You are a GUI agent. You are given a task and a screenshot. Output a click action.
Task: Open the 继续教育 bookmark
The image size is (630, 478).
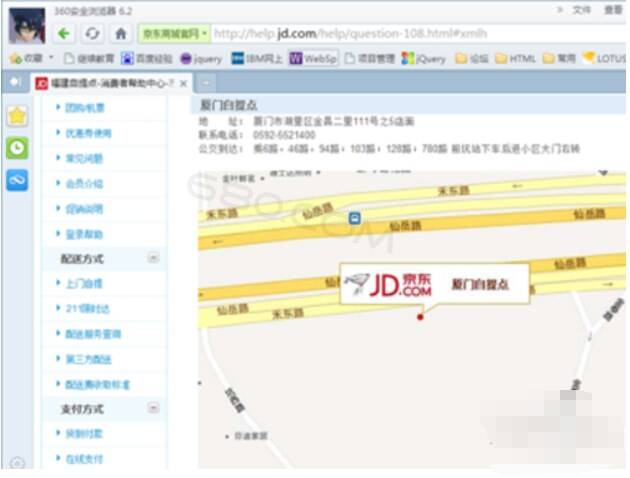point(89,59)
